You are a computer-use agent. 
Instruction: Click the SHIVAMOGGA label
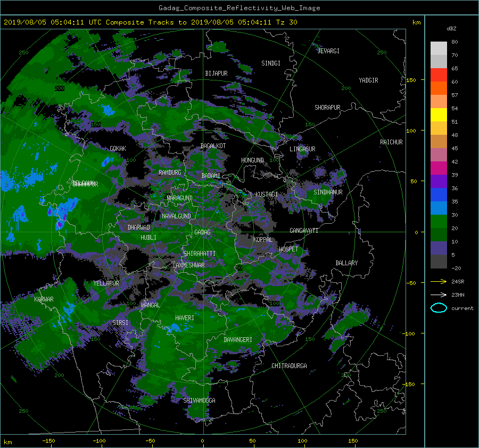click(199, 401)
